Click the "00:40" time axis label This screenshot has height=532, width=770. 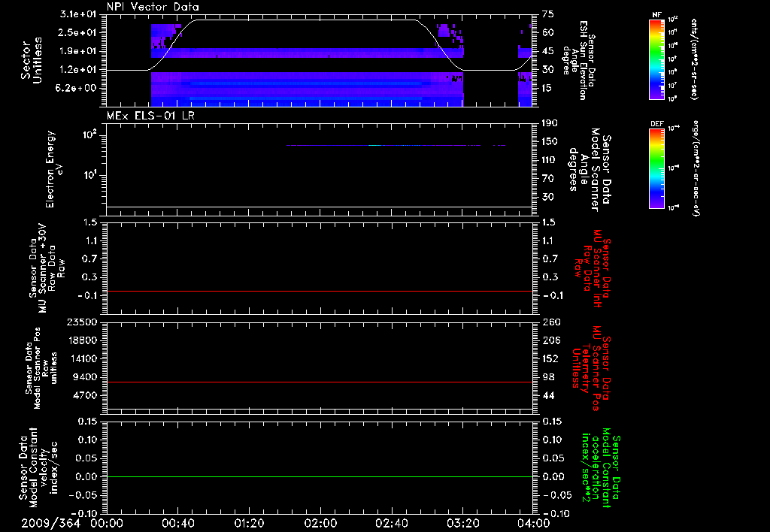177,523
